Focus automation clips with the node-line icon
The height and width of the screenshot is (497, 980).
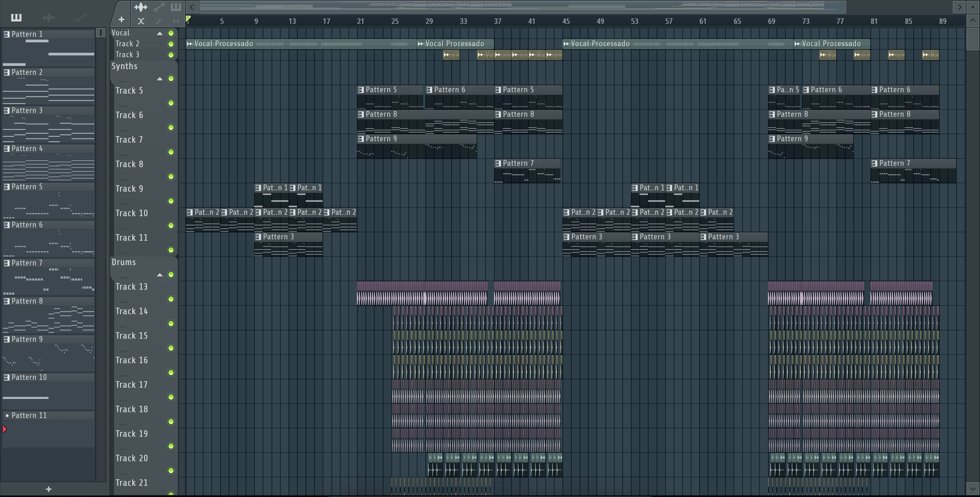[x=159, y=7]
